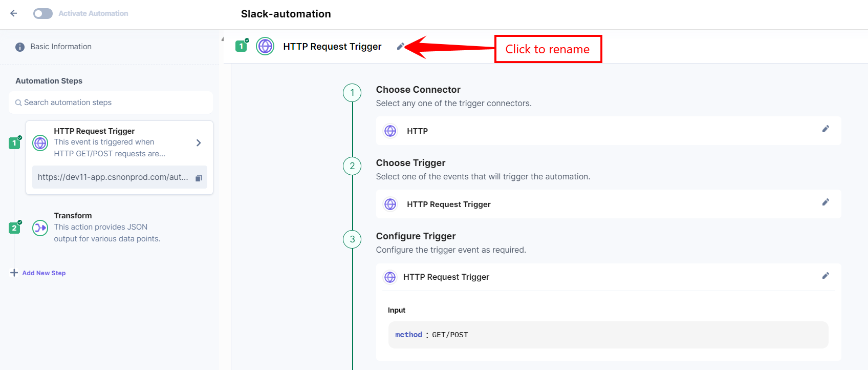Click step 2 circle Choose Trigger
This screenshot has height=370, width=868.
pyautogui.click(x=352, y=166)
